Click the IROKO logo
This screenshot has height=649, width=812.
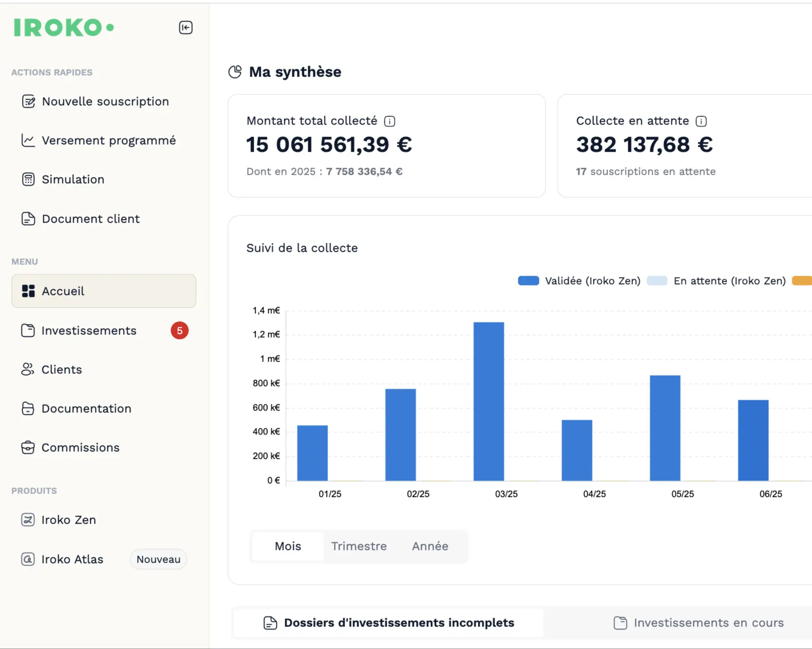(64, 27)
